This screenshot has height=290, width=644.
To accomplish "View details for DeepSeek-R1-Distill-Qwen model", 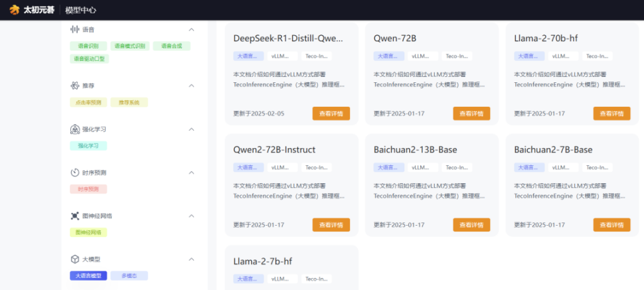I will point(331,113).
